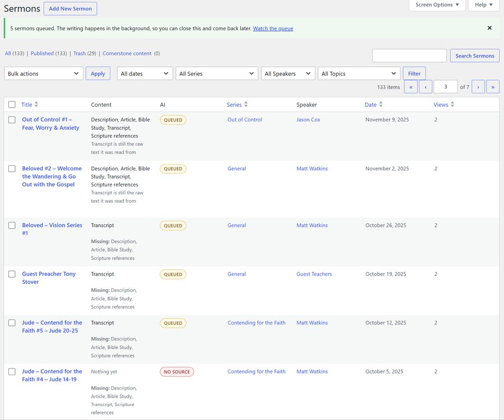Open Beloved – Vision Series #1 sermon

coord(52,229)
